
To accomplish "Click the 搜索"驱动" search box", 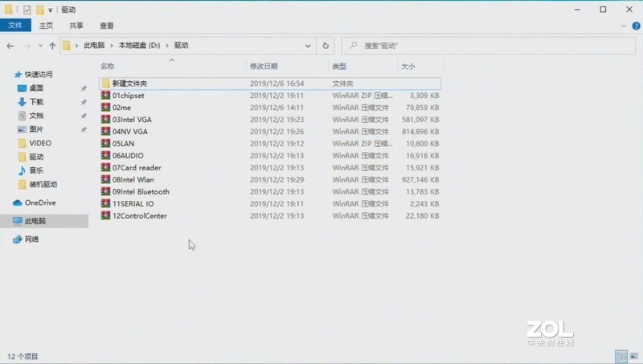I will click(488, 46).
